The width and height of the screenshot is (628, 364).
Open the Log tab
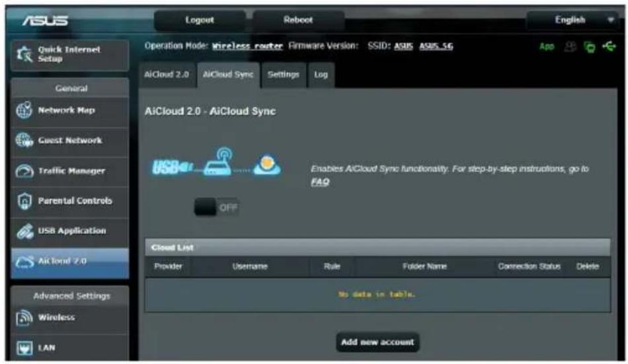(x=321, y=75)
